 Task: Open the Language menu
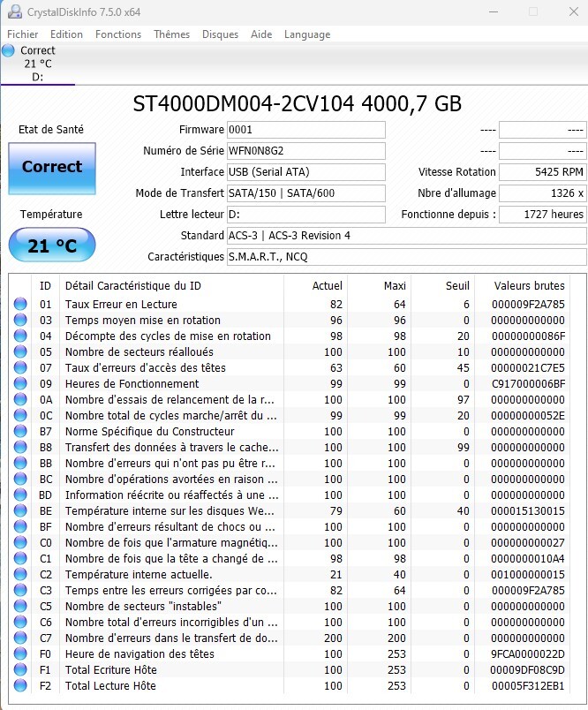pyautogui.click(x=307, y=34)
